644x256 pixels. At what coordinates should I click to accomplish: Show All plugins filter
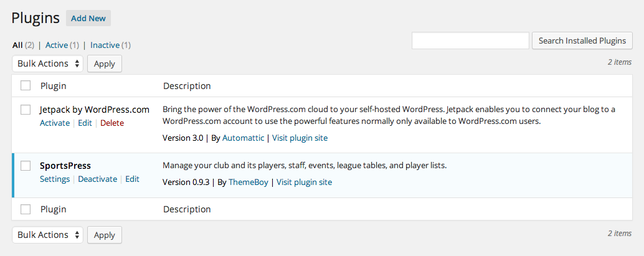point(17,45)
